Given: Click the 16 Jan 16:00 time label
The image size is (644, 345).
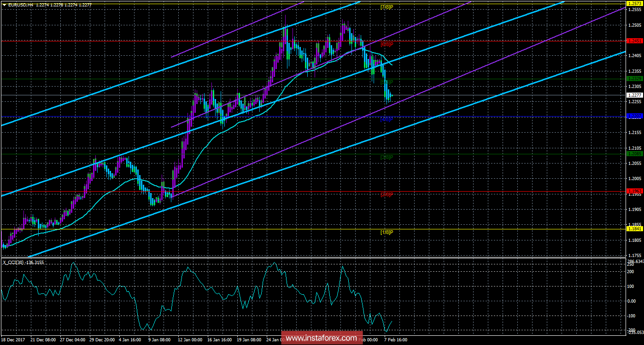Looking at the screenshot, I should click(x=221, y=339).
